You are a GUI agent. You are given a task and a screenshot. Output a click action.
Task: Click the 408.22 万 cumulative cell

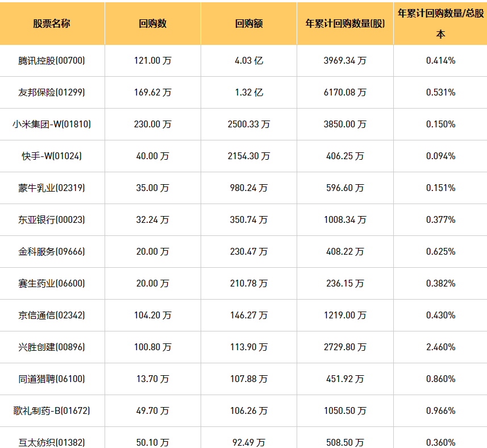point(345,252)
